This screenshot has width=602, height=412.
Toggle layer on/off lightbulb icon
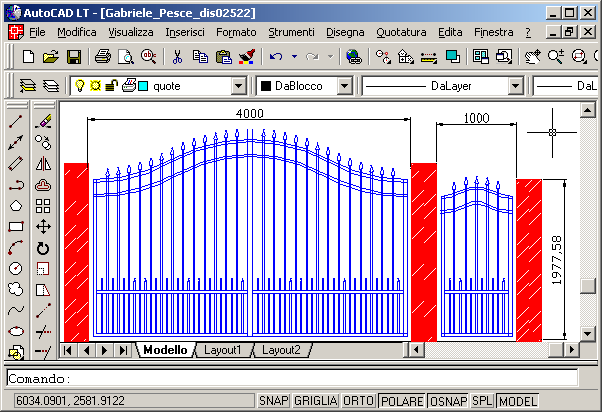click(x=79, y=85)
